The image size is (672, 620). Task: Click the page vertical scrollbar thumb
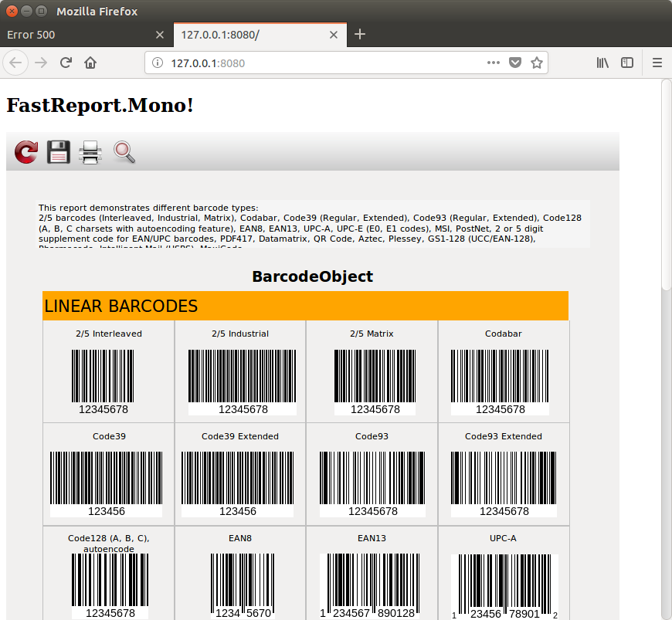click(x=667, y=185)
